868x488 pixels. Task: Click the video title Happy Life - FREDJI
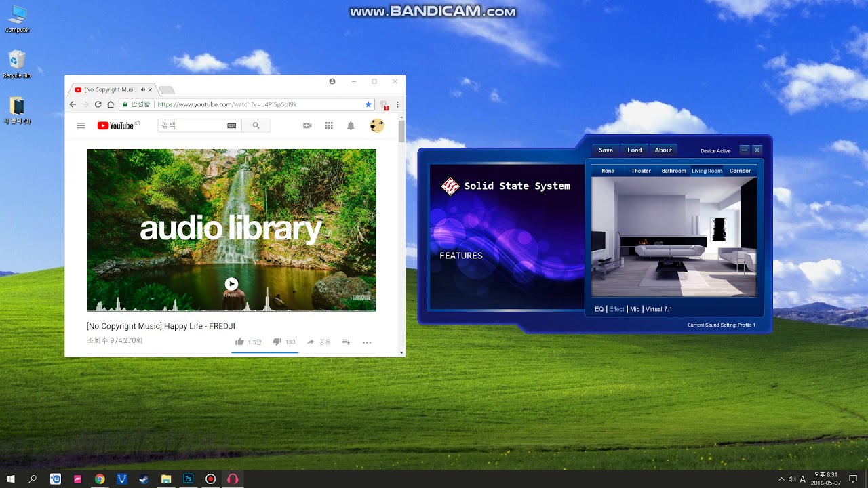click(x=161, y=326)
